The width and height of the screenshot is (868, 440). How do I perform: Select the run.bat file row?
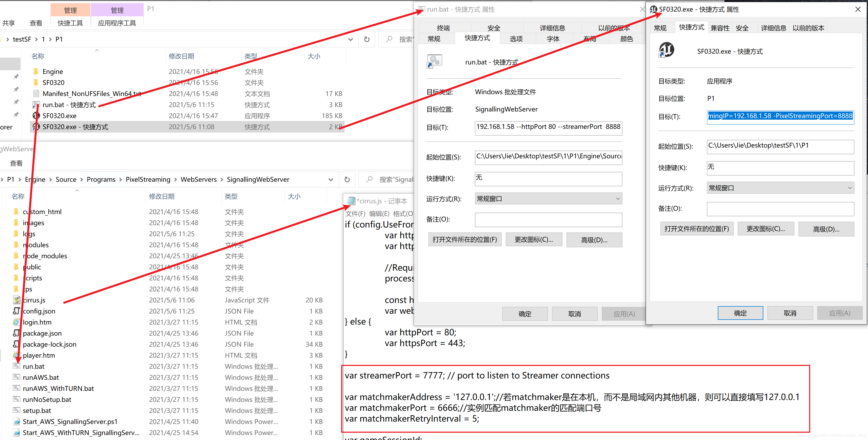pos(168,366)
